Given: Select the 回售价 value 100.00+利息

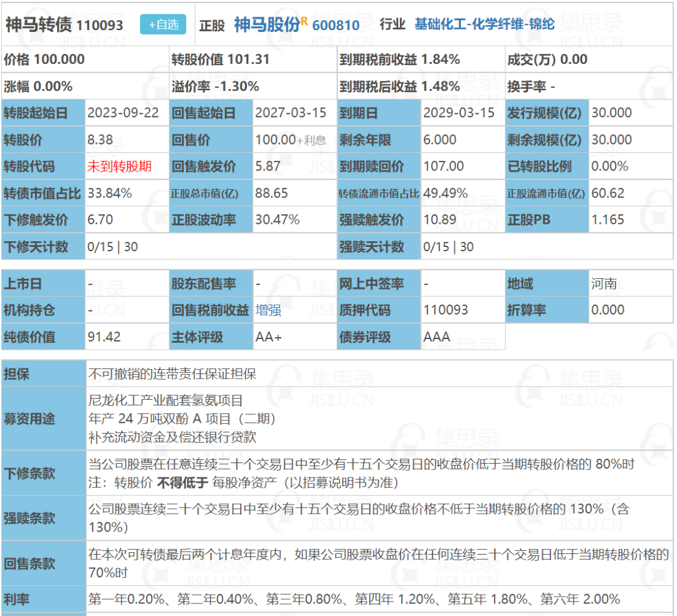Looking at the screenshot, I should pyautogui.click(x=291, y=140).
